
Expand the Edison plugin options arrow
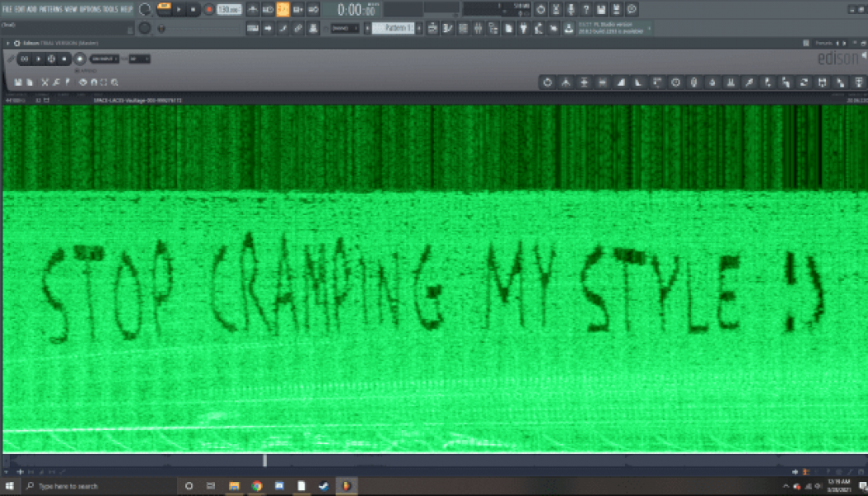7,42
